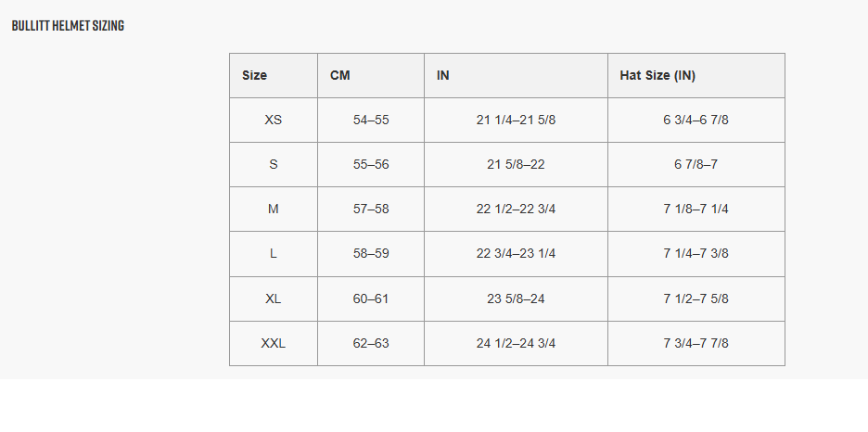Screen dimensions: 868x432
Task: Click the 21 1/4–21 5/8 inch cell
Action: pos(516,120)
